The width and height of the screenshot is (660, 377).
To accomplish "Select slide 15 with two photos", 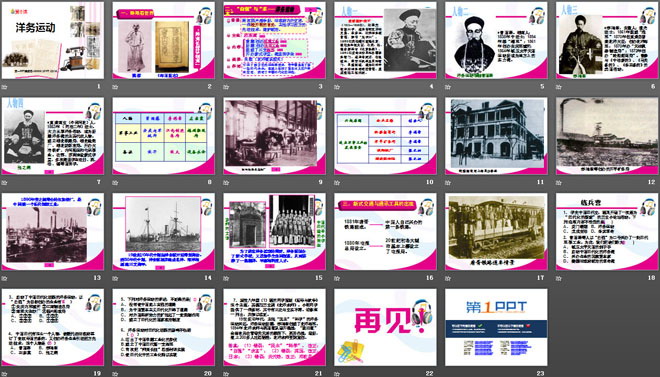I will pyautogui.click(x=274, y=231).
